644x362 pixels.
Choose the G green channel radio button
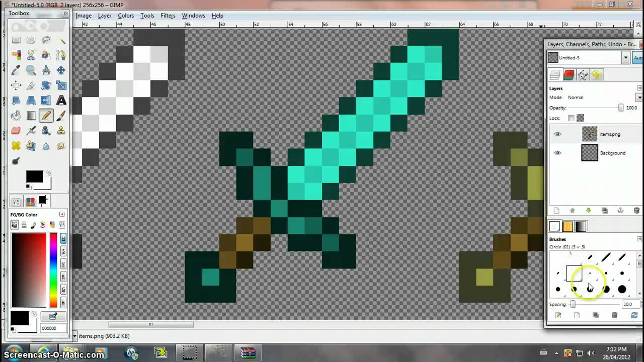point(63,290)
